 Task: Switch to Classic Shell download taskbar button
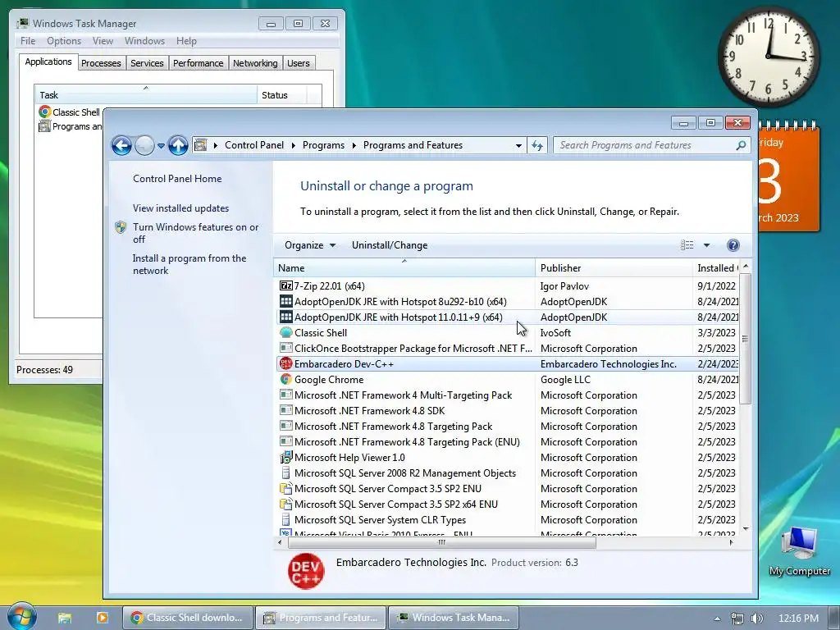pyautogui.click(x=188, y=618)
